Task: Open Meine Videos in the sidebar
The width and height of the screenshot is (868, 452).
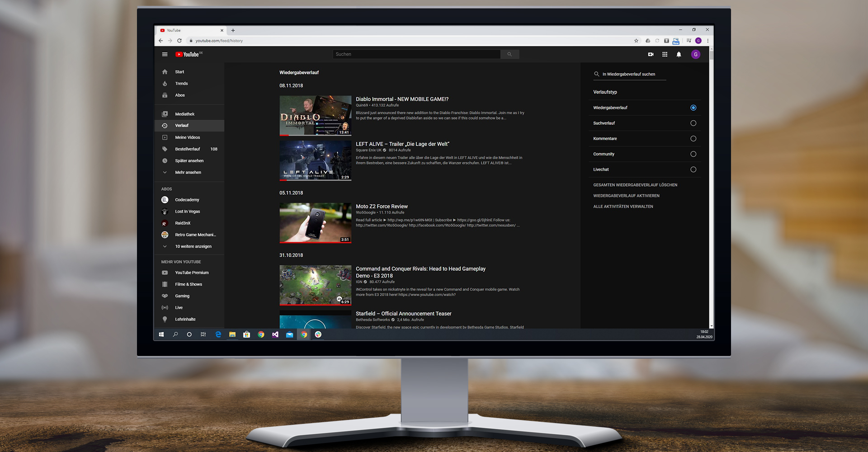Action: tap(189, 137)
